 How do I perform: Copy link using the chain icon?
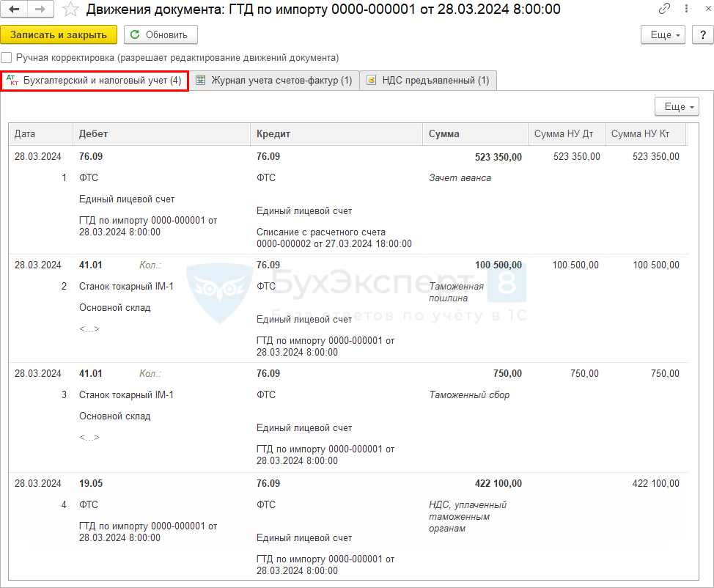(x=664, y=10)
